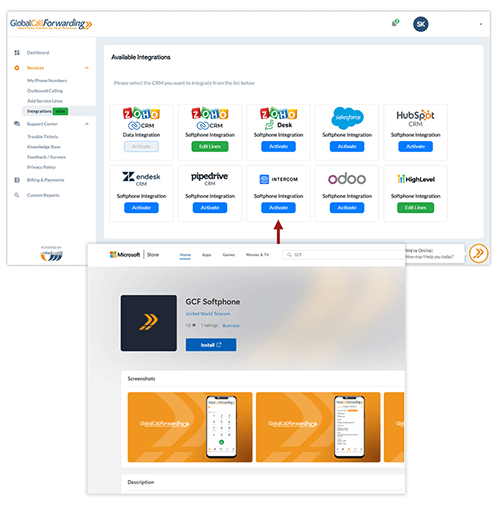The width and height of the screenshot is (500, 505).
Task: Activate Zoho Desk integration
Action: (x=278, y=146)
